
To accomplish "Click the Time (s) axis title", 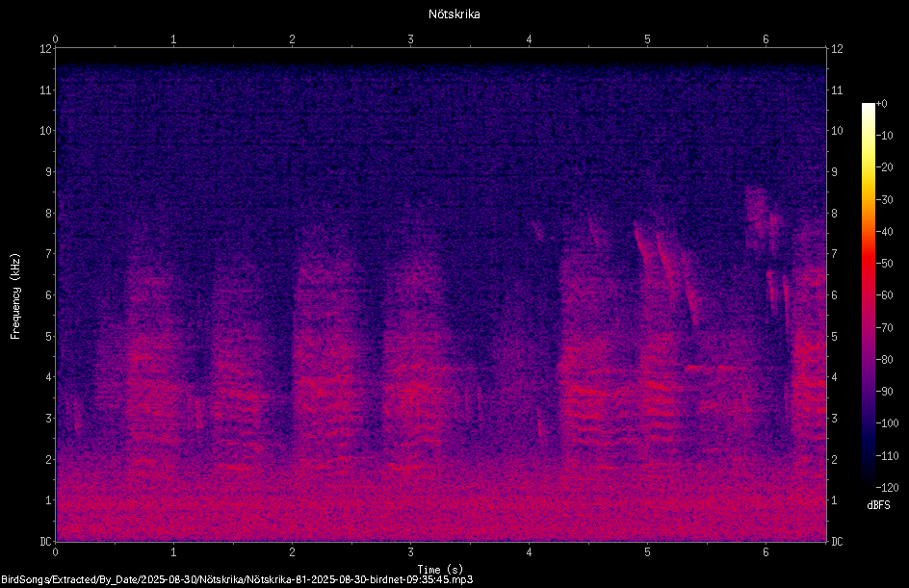I will [x=440, y=570].
